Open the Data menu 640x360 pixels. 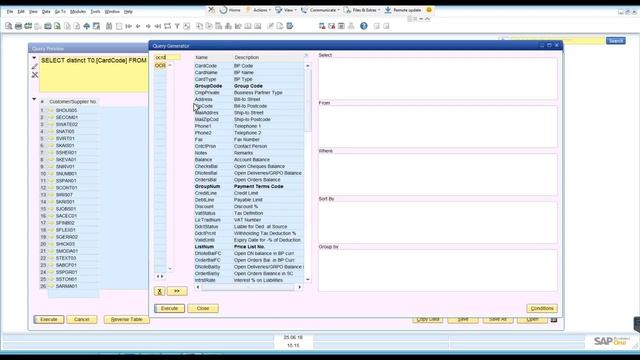click(x=46, y=12)
